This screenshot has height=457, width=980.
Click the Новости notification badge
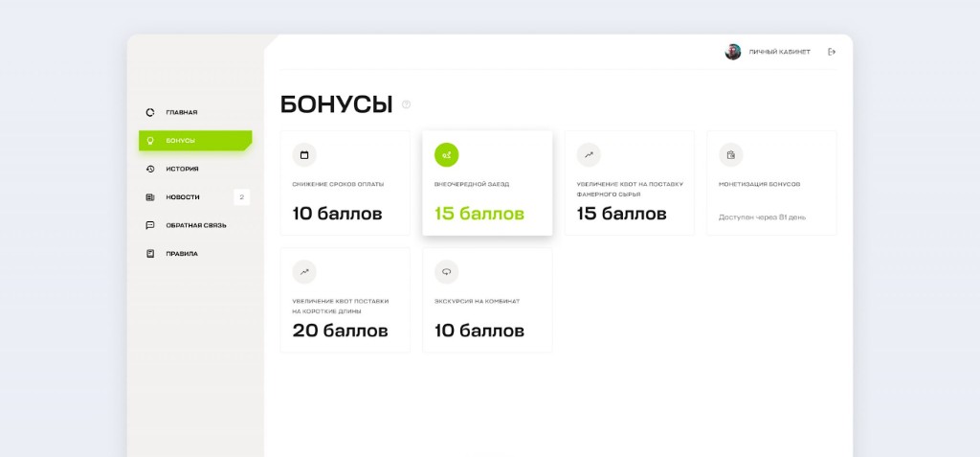click(x=241, y=197)
